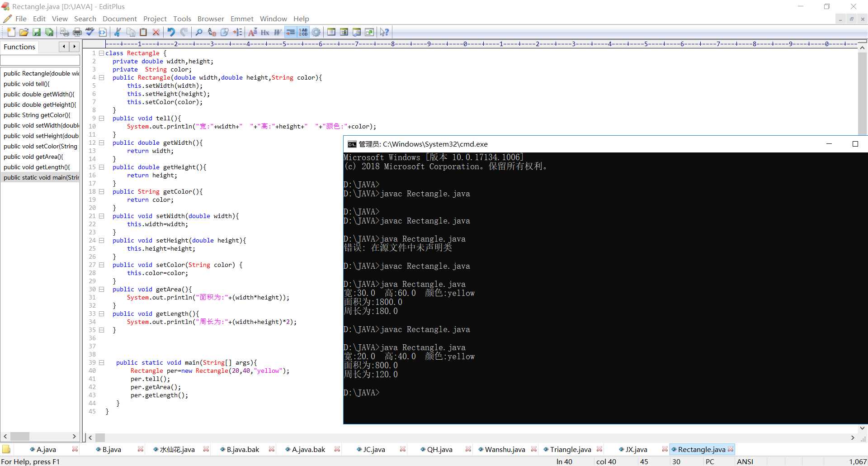This screenshot has height=466, width=868.
Task: Switch to the 水仙花.java tab
Action: [177, 449]
